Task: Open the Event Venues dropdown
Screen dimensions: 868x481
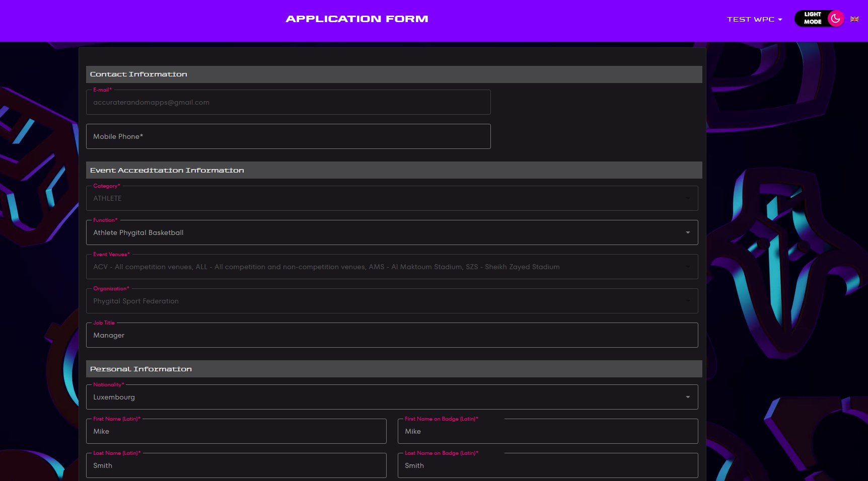Action: click(392, 267)
